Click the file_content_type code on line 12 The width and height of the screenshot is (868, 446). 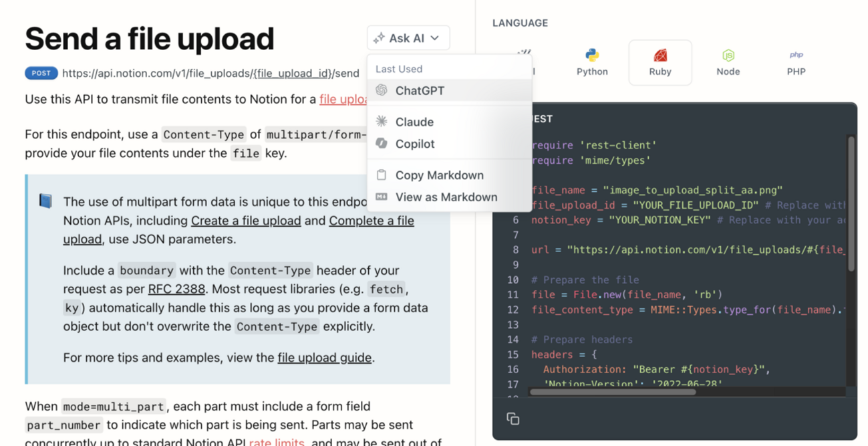tap(688, 310)
